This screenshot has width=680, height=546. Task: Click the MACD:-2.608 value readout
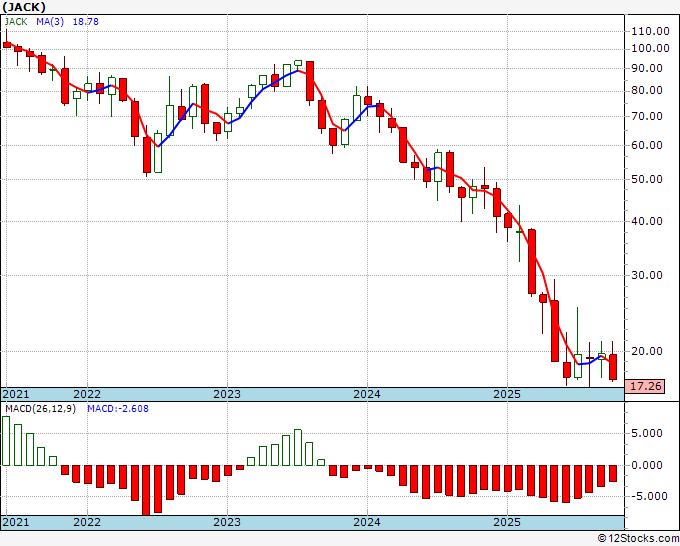coord(118,409)
